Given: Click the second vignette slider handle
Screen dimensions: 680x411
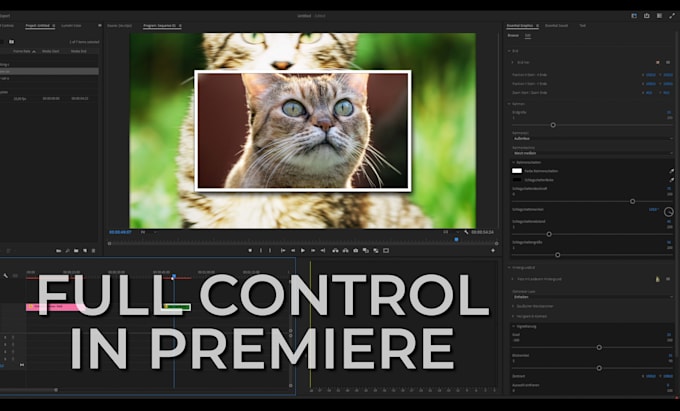Looking at the screenshot, I should click(x=599, y=368).
